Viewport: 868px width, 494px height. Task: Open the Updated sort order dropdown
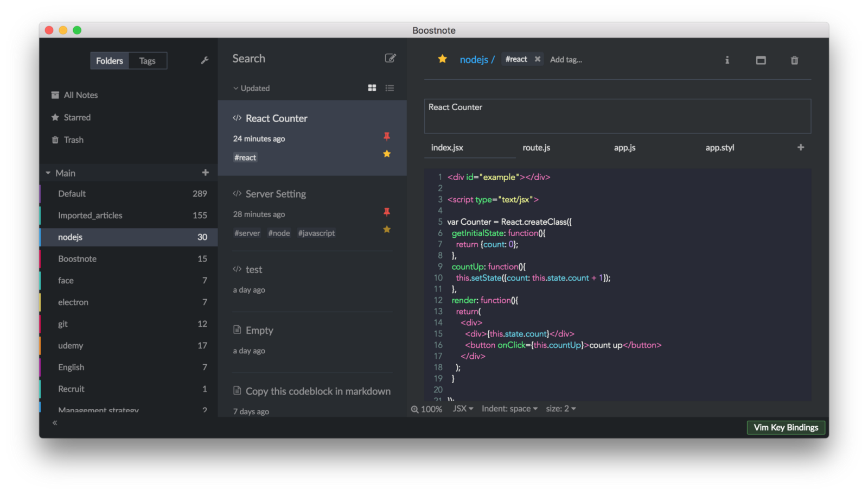(251, 88)
